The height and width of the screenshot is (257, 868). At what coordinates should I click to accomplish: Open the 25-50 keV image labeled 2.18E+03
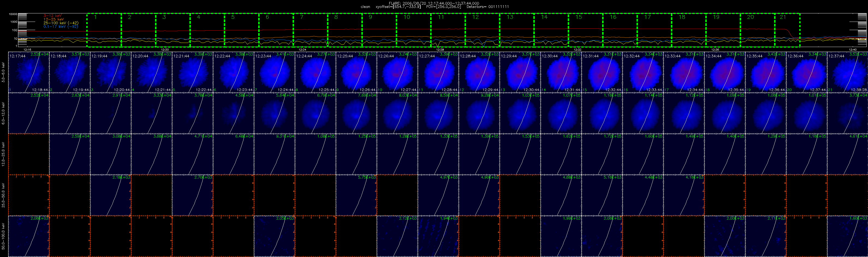tap(111, 195)
